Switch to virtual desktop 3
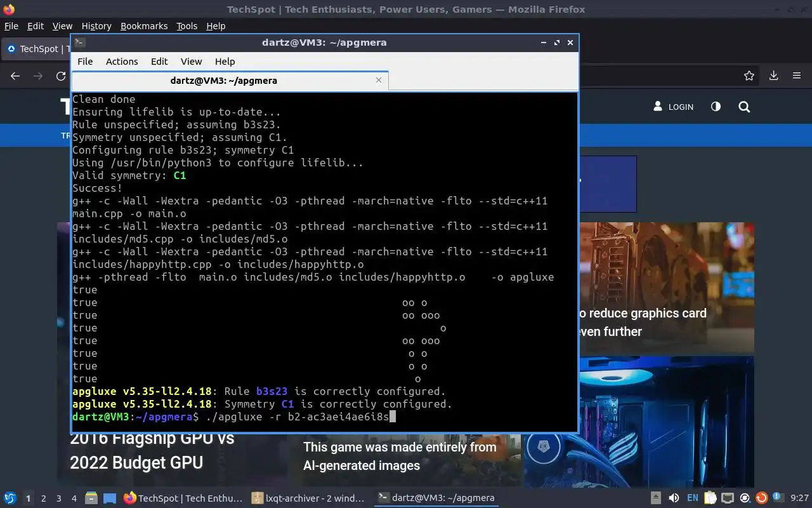Screen dimensions: 812x508 (59, 498)
